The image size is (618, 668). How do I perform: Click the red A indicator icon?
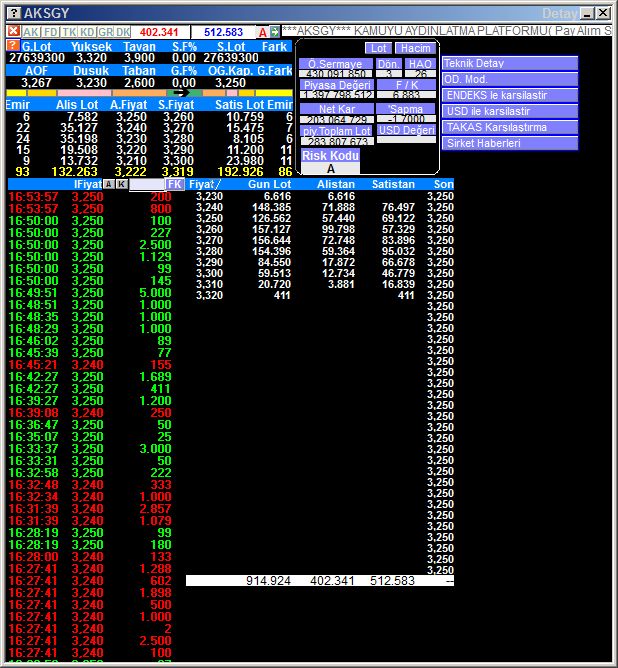tap(262, 32)
